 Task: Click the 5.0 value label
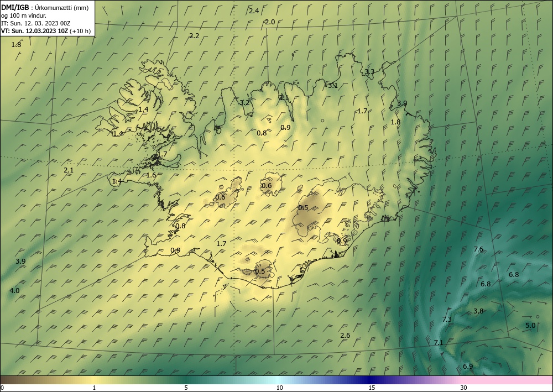[530, 326]
